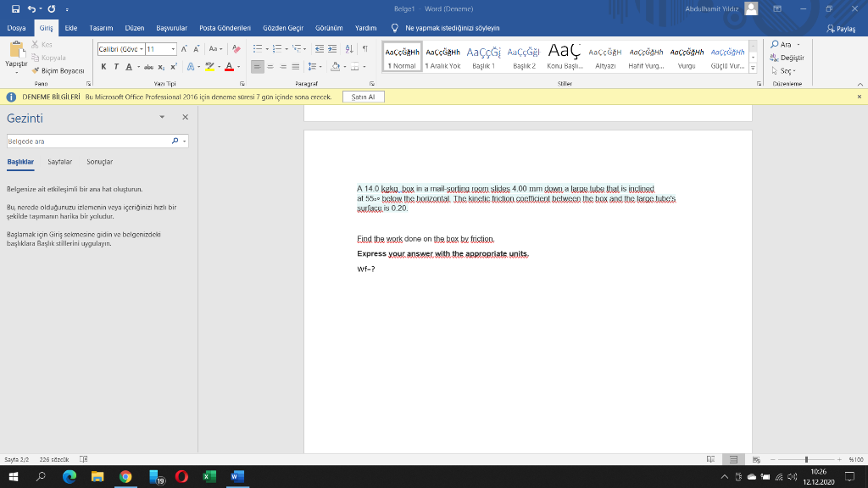Expand the styles gallery more arrow
868x488 pixels.
753,68
